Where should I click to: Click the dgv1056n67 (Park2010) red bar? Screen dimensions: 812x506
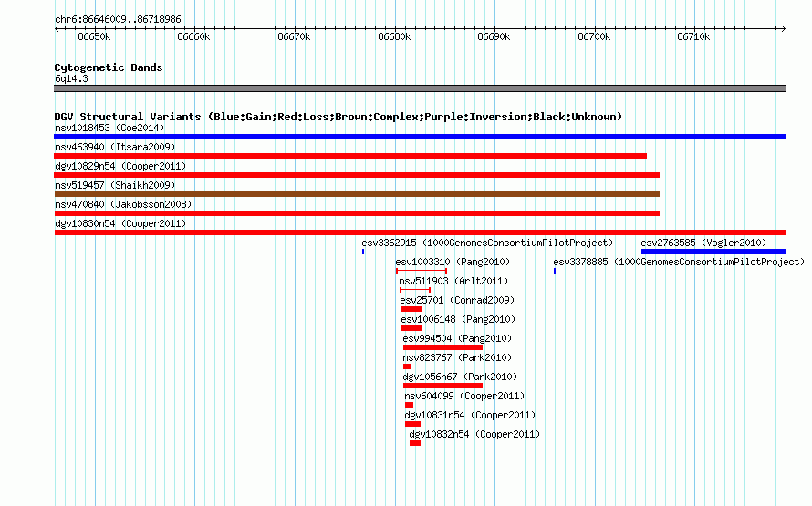tap(442, 386)
